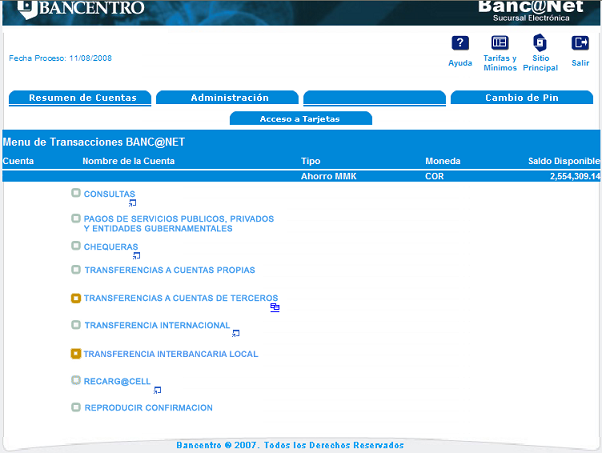Click the Bancentro 2007 copyright footer text
Screen dimensions: 602x453
290,445
